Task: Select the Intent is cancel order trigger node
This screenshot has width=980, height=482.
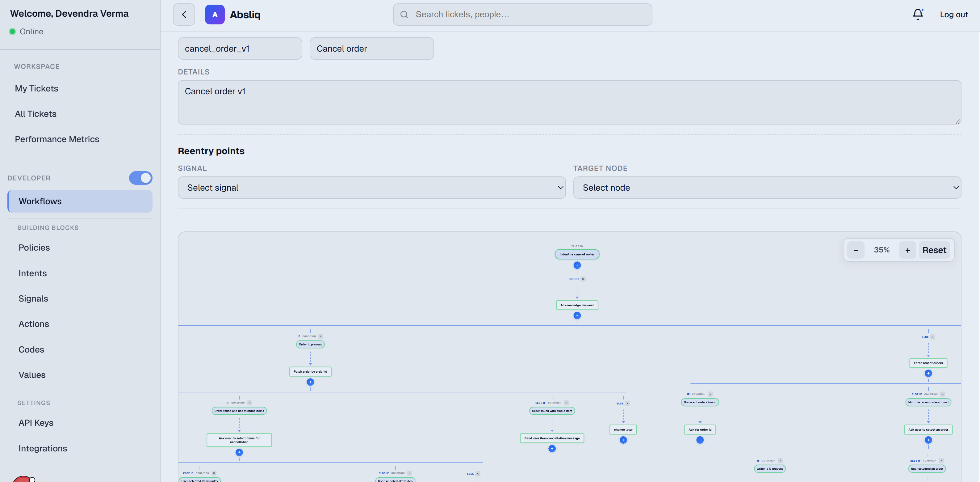Action: coord(577,254)
